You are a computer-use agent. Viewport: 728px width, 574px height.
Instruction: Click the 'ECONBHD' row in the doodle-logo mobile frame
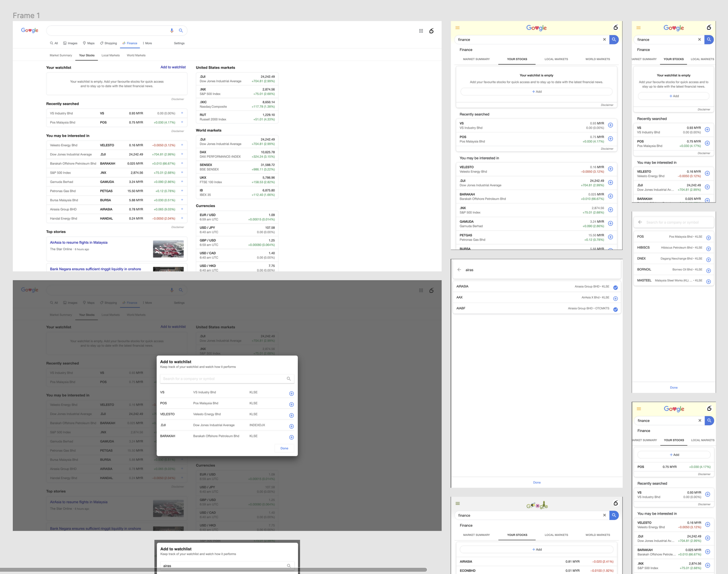[537, 570]
